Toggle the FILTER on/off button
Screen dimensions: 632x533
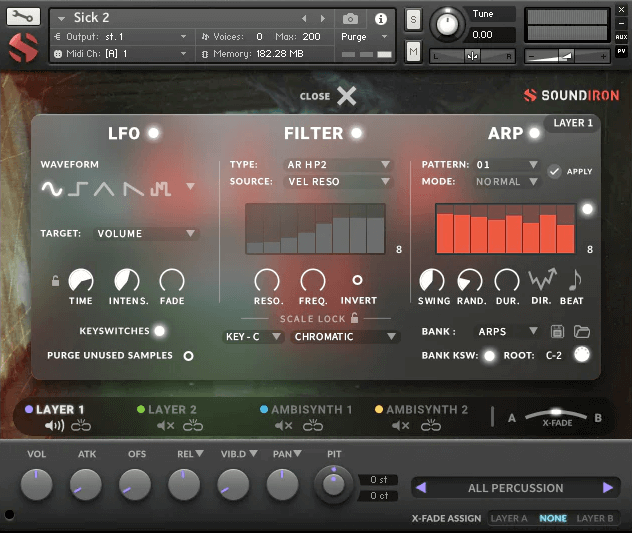(x=356, y=133)
